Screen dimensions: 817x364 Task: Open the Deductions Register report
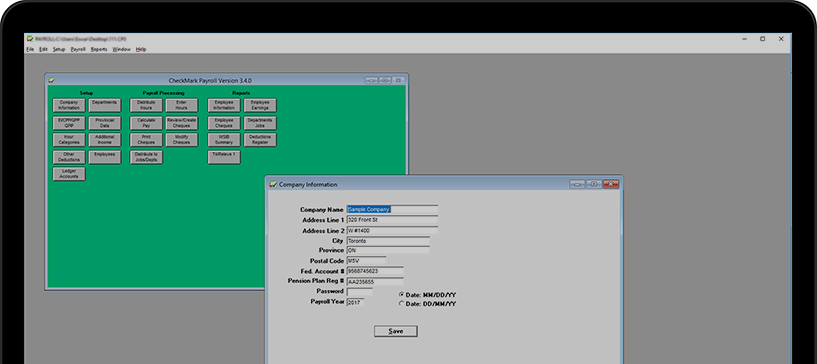coord(260,140)
